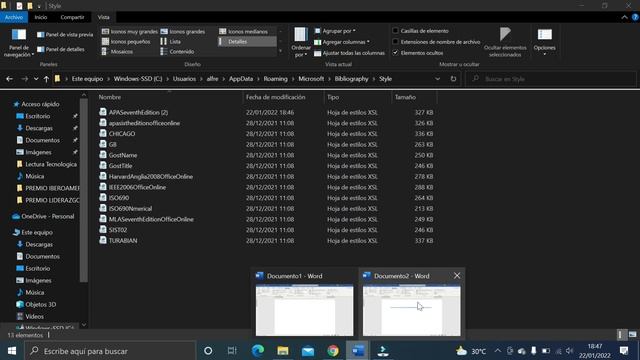Viewport: 640px width, 360px height.
Task: Go up one folder level
Action: click(46, 79)
